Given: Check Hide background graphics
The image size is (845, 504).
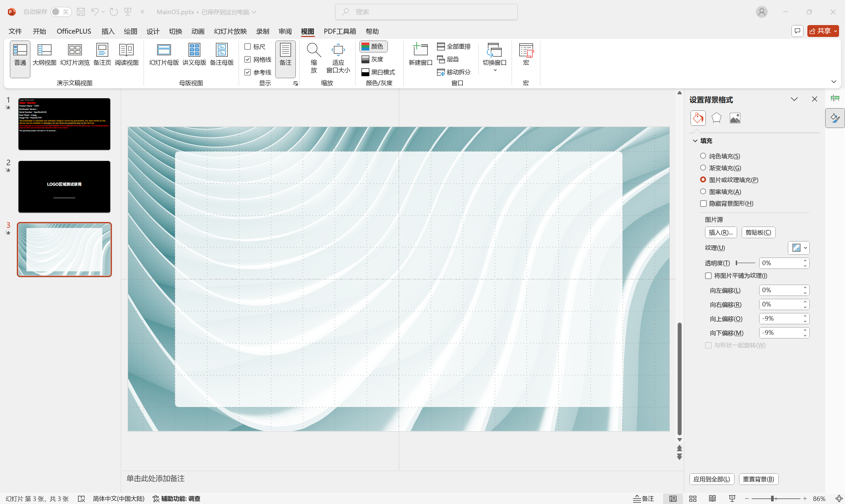Looking at the screenshot, I should pos(703,204).
